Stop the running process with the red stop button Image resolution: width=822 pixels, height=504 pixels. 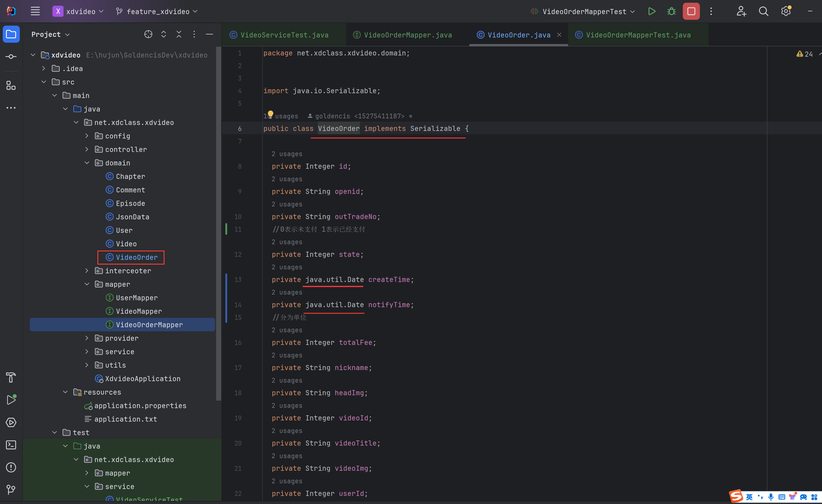coord(691,11)
